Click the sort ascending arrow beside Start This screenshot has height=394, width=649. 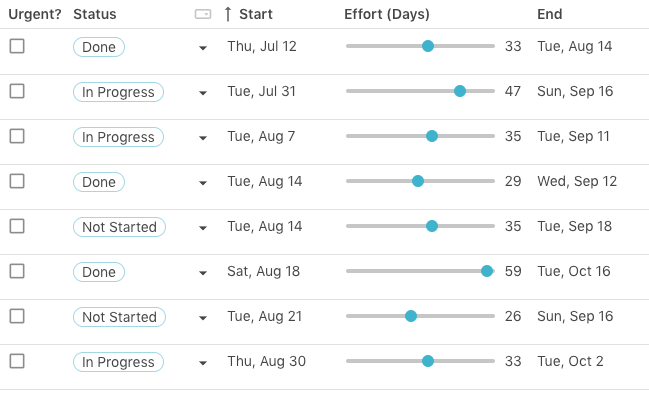point(228,14)
